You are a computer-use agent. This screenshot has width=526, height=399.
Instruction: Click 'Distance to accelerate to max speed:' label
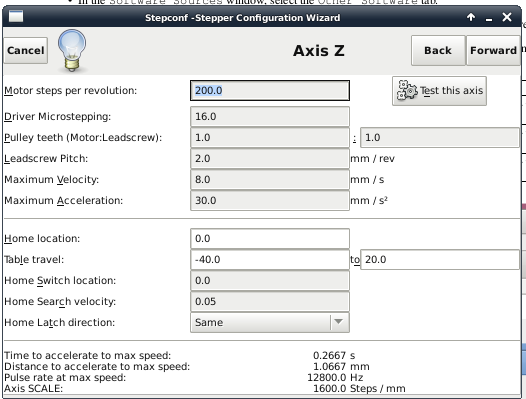pyautogui.click(x=97, y=366)
